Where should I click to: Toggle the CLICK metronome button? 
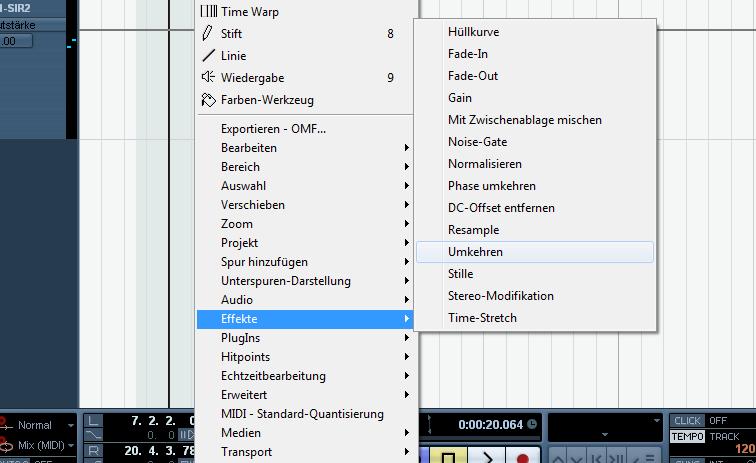click(x=687, y=421)
